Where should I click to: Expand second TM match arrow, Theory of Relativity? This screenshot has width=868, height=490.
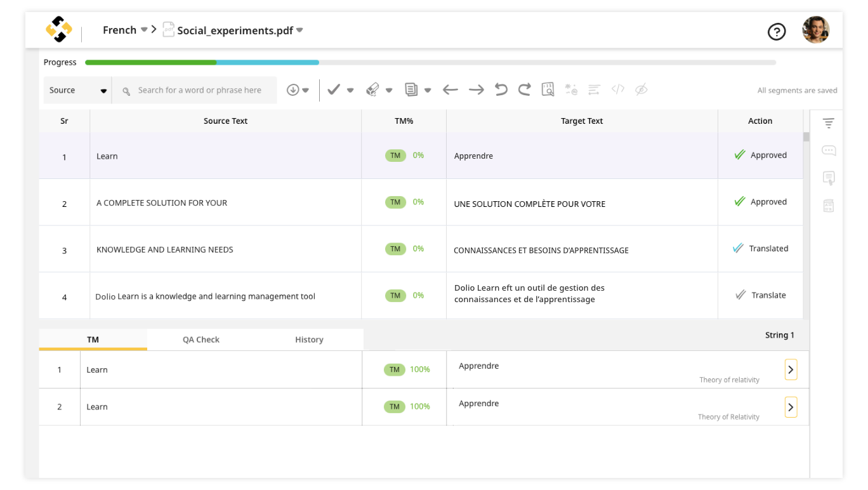791,407
